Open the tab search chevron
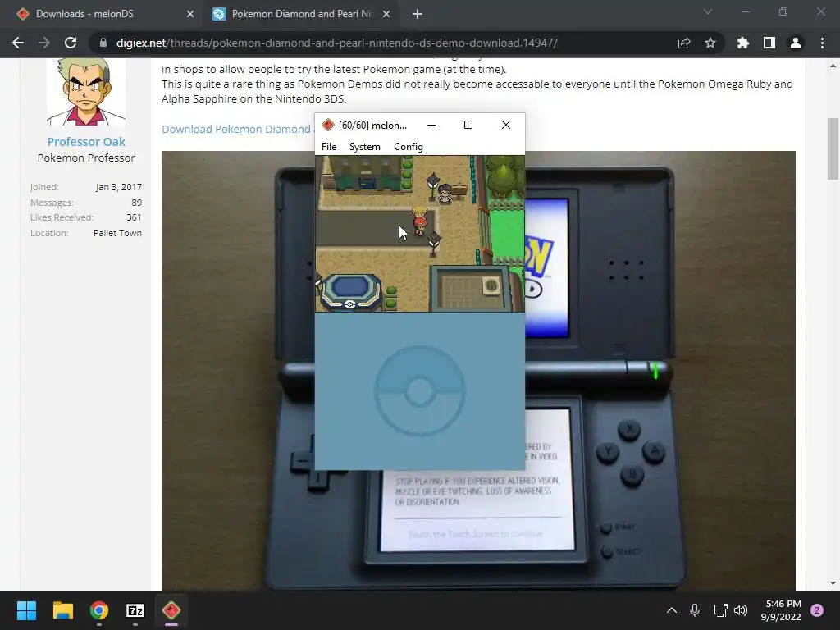The height and width of the screenshot is (630, 840). (x=708, y=11)
